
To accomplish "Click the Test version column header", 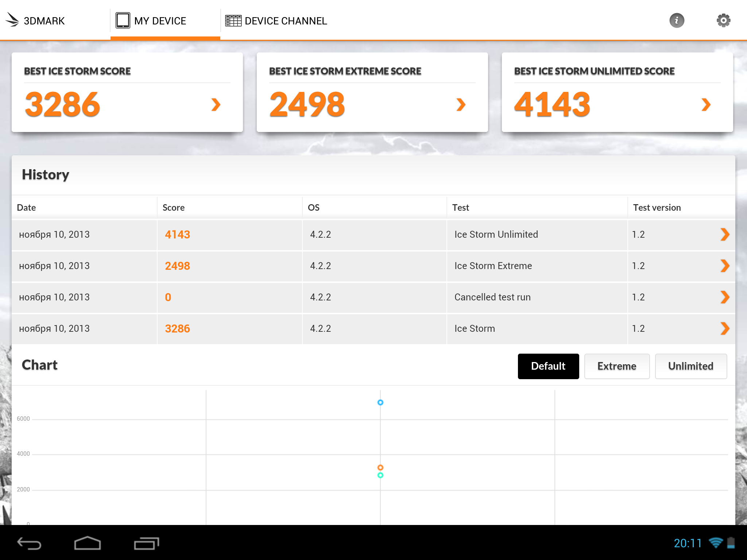I will point(657,207).
